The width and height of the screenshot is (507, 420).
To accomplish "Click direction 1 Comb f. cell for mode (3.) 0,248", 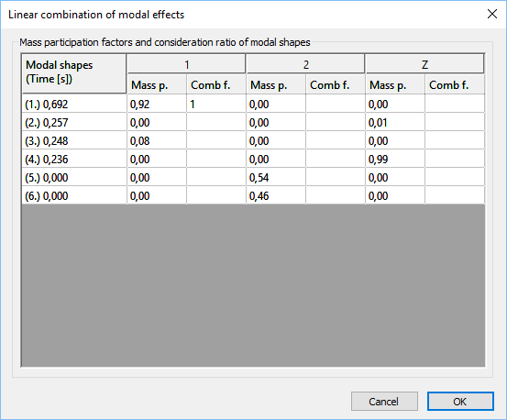I will coord(216,140).
